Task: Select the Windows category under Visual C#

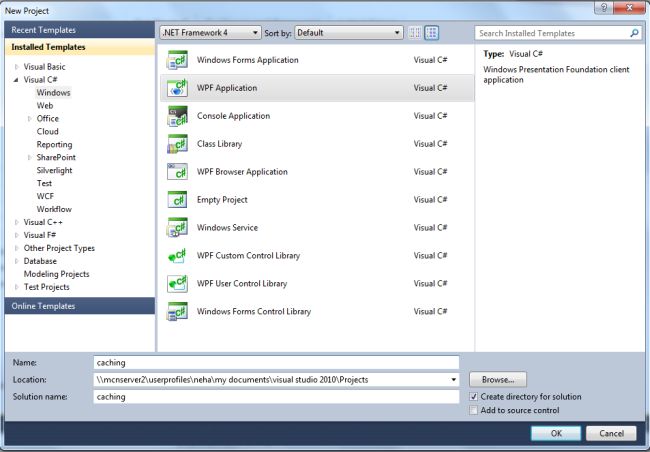Action: click(53, 92)
